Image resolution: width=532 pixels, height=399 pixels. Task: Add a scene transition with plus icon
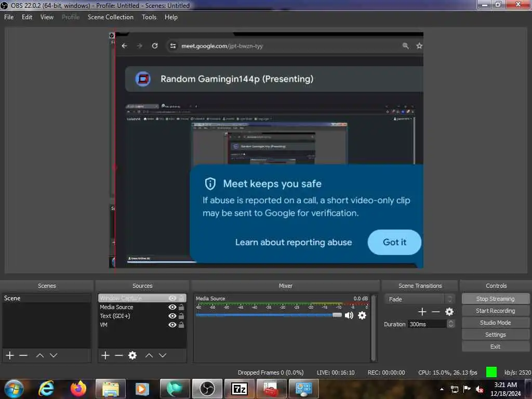point(422,312)
